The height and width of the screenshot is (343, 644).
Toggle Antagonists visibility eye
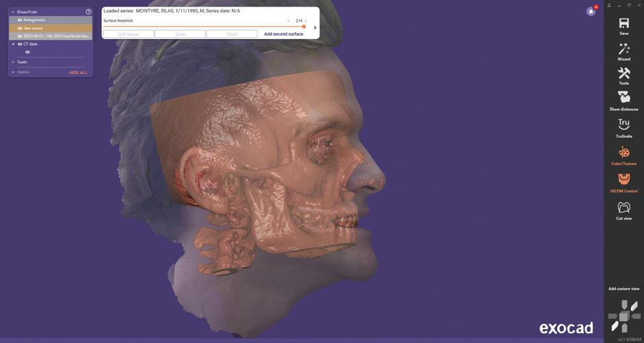[x=20, y=20]
